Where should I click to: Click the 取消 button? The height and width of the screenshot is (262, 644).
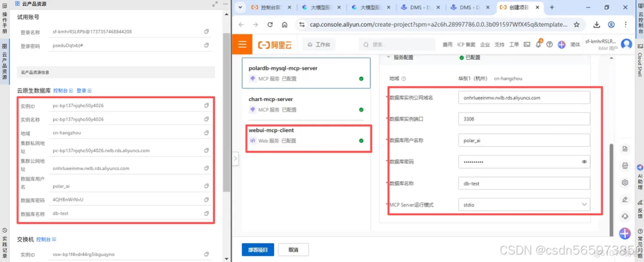pos(293,249)
